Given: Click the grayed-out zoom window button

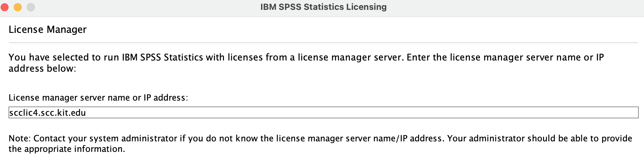Looking at the screenshot, I should click(x=31, y=7).
